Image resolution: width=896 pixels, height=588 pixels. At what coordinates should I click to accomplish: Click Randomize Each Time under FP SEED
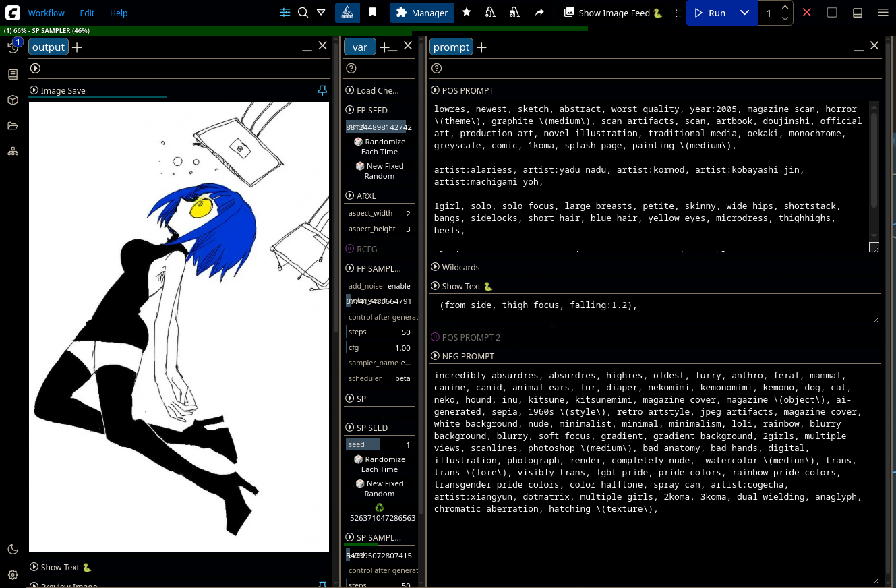tap(380, 146)
